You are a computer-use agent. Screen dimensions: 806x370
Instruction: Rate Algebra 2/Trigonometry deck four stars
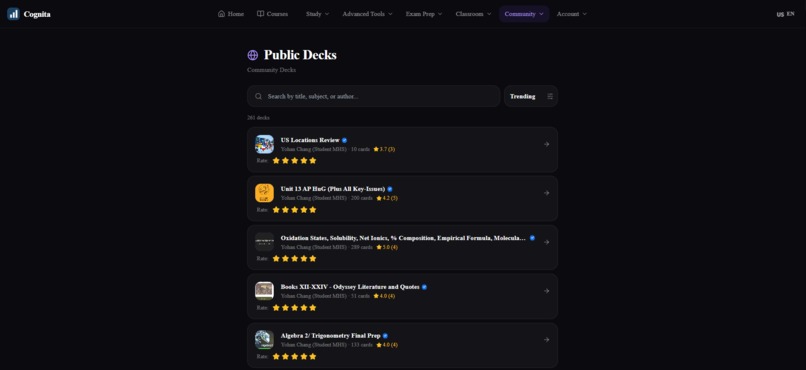(304, 357)
